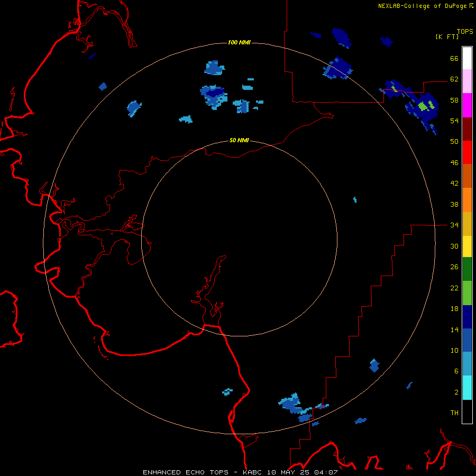Select the legend value 26
Viewport: 476px width, 476px height.
(x=454, y=267)
